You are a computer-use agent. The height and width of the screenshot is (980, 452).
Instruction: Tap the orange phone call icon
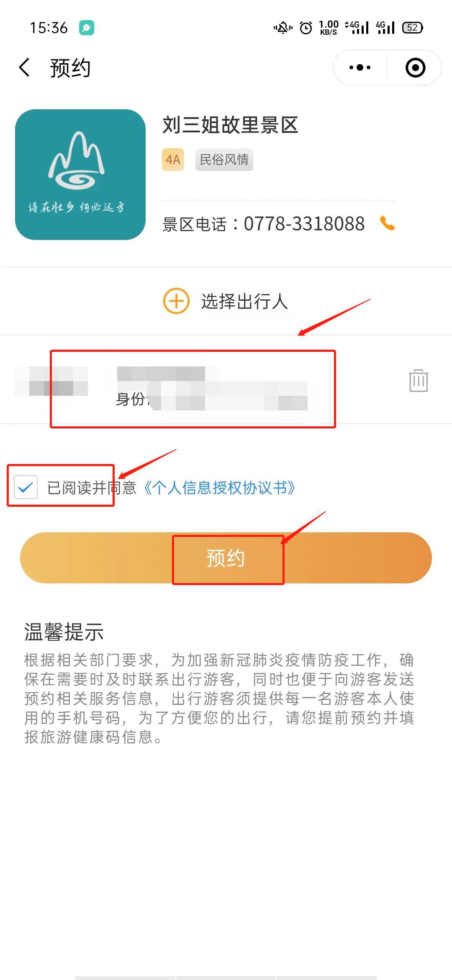388,224
